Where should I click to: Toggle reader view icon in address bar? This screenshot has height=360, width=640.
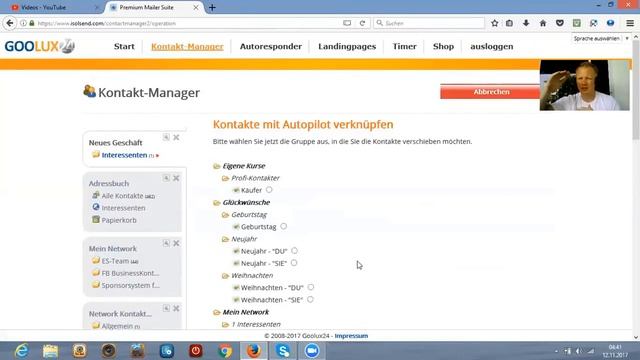347,23
